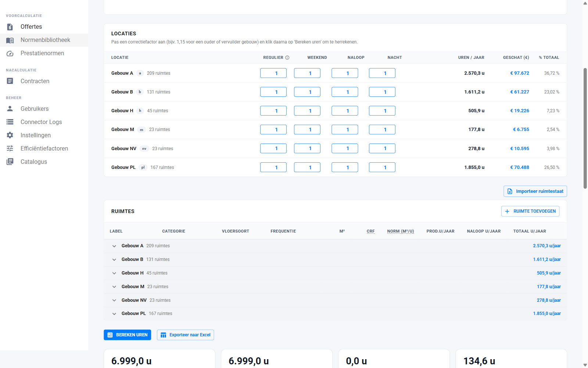Open Offertes via its document icon
588x368 pixels.
(x=10, y=27)
